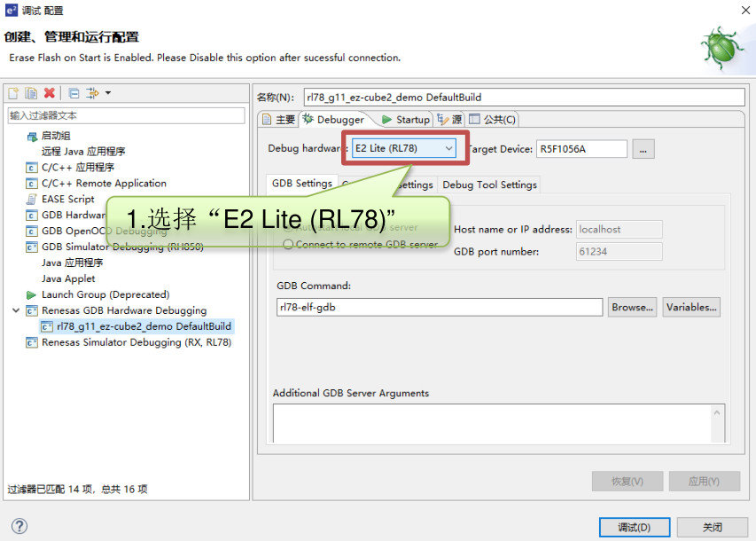Select Java Applet item
Viewport: 756px width, 541px height.
point(68,279)
